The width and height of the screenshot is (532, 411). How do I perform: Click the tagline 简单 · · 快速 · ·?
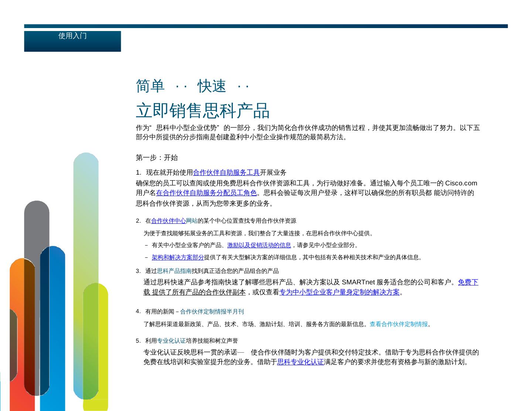click(192, 86)
